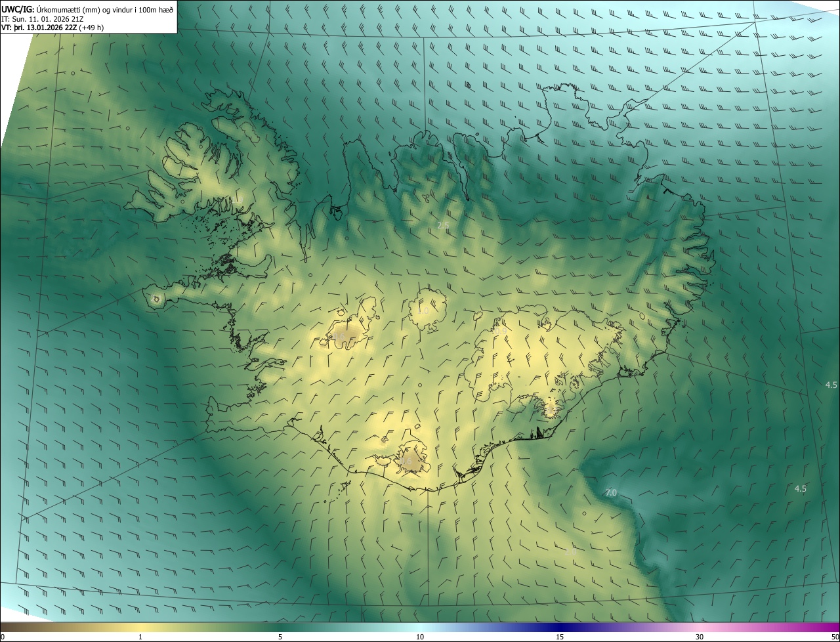Click the colorbar tick label '0'
The width and height of the screenshot is (840, 642).
(x=2, y=637)
